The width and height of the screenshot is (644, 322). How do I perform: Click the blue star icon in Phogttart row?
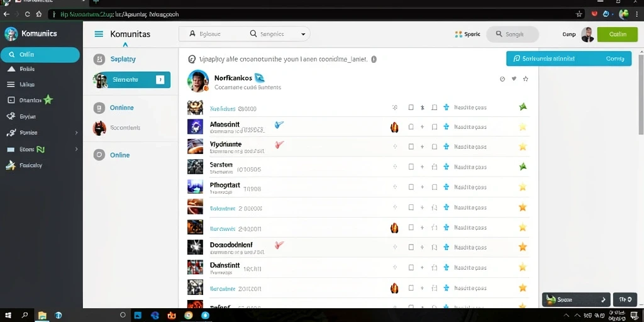coord(447,187)
